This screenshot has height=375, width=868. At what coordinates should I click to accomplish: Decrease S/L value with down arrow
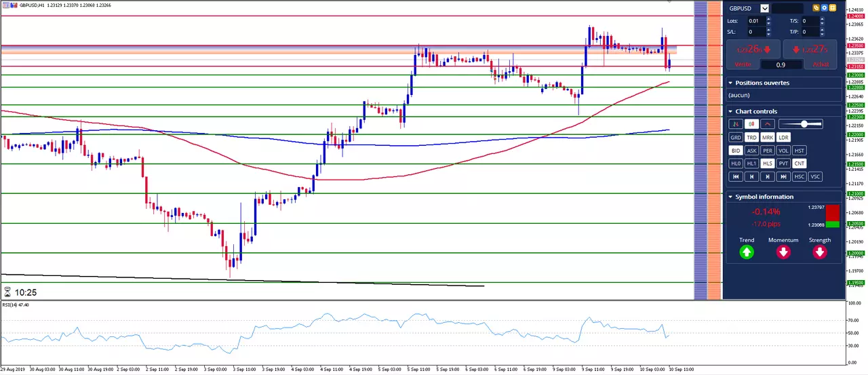[768, 34]
